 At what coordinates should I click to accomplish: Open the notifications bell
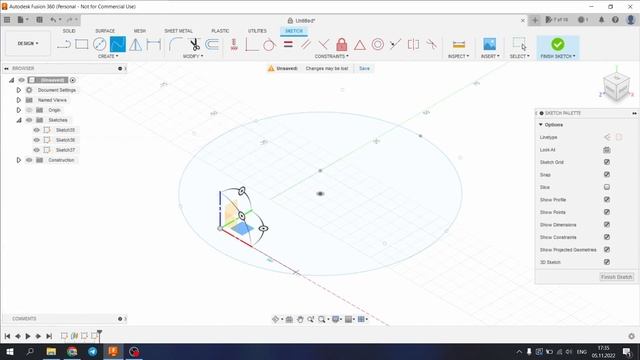tap(601, 20)
